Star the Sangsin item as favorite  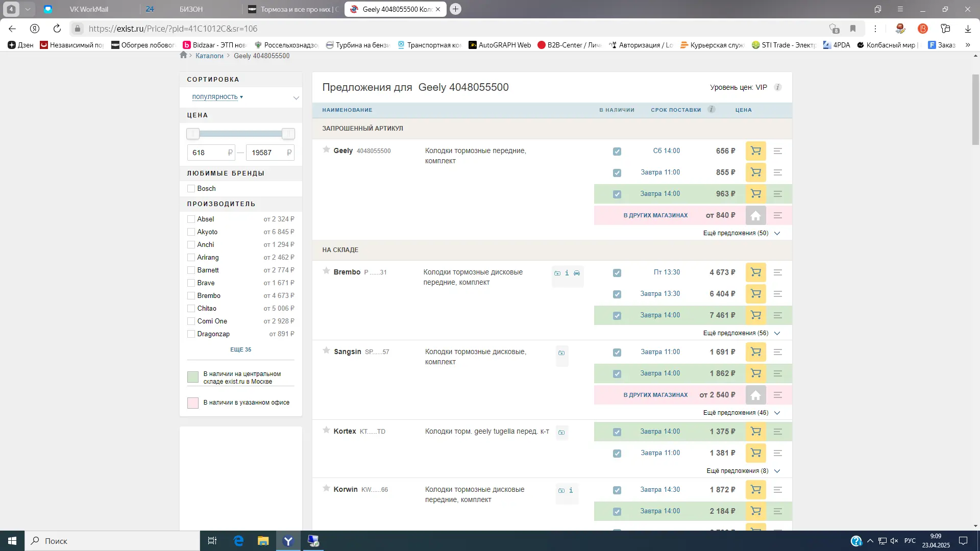click(x=326, y=350)
